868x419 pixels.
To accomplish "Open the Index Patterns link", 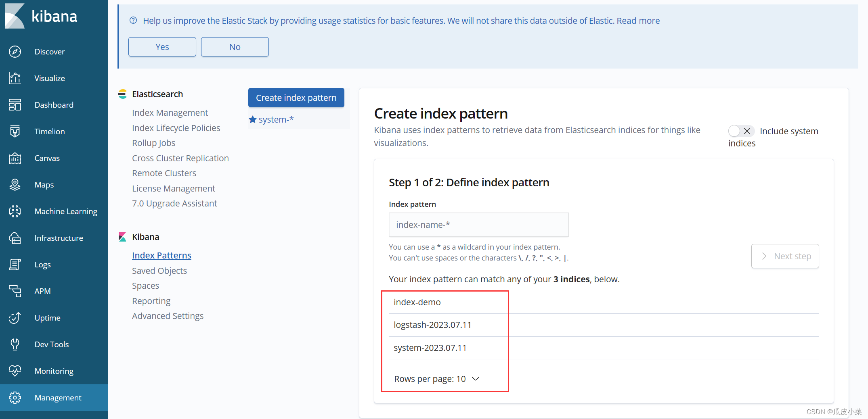I will click(x=161, y=255).
